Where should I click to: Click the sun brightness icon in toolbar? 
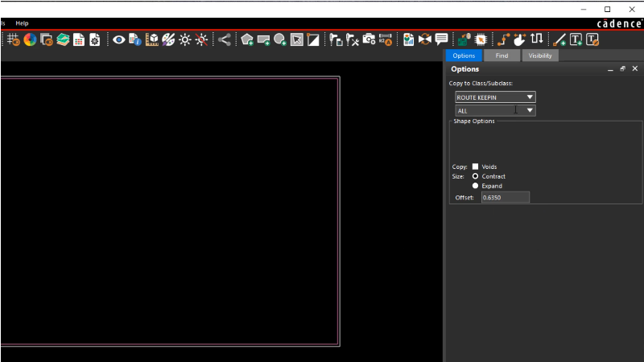pos(184,39)
